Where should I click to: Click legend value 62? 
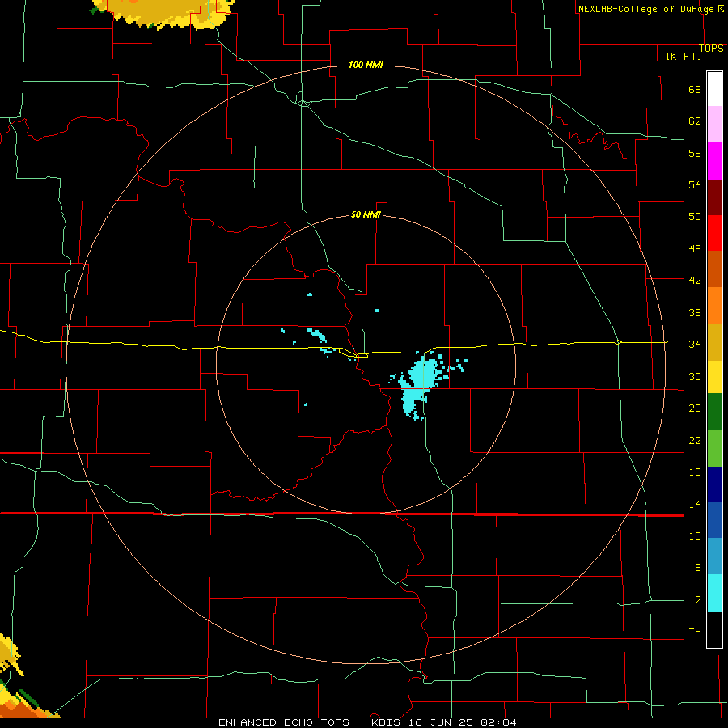(695, 121)
